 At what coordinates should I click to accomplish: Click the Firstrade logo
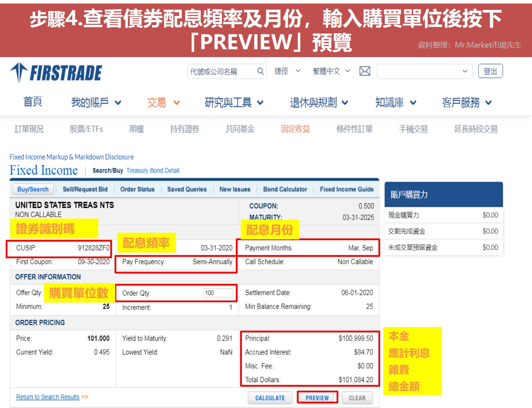click(x=56, y=73)
